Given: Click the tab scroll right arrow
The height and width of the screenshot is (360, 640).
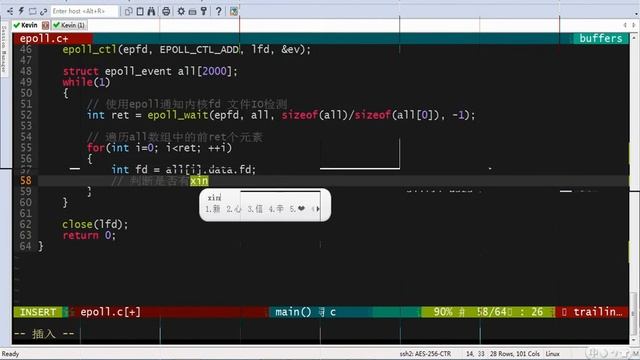Looking at the screenshot, I should tap(634, 25).
